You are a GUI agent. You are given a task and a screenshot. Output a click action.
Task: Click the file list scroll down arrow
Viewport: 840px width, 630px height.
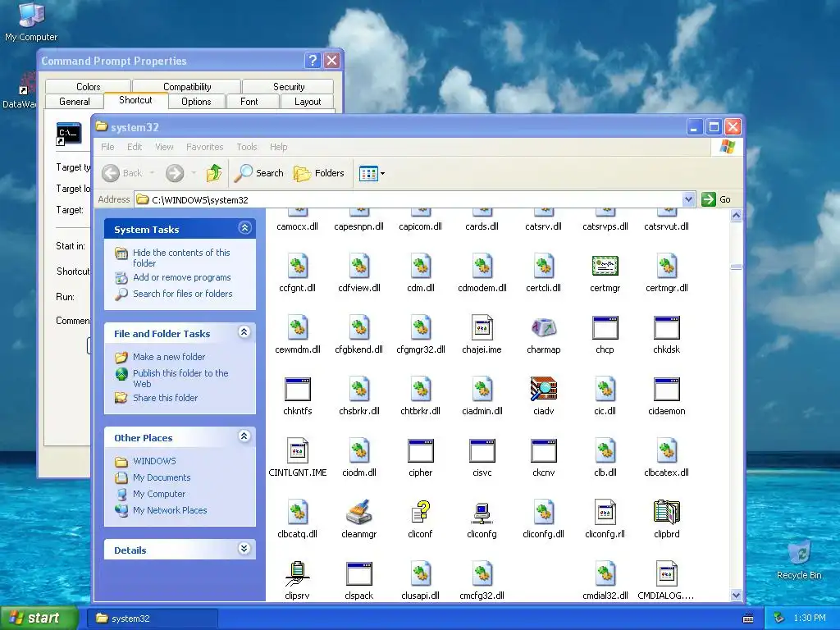[x=736, y=595]
